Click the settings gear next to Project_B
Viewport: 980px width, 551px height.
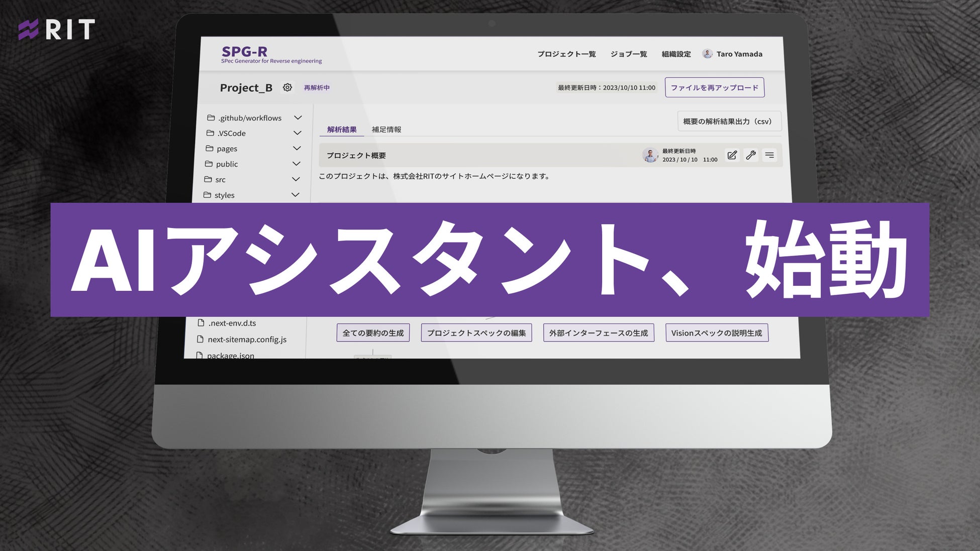pyautogui.click(x=287, y=87)
